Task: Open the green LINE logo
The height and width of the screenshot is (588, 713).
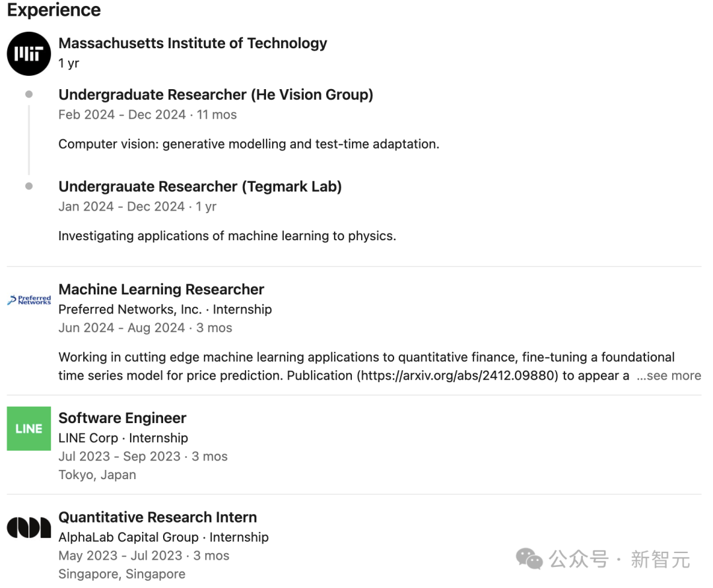Action: (x=28, y=428)
